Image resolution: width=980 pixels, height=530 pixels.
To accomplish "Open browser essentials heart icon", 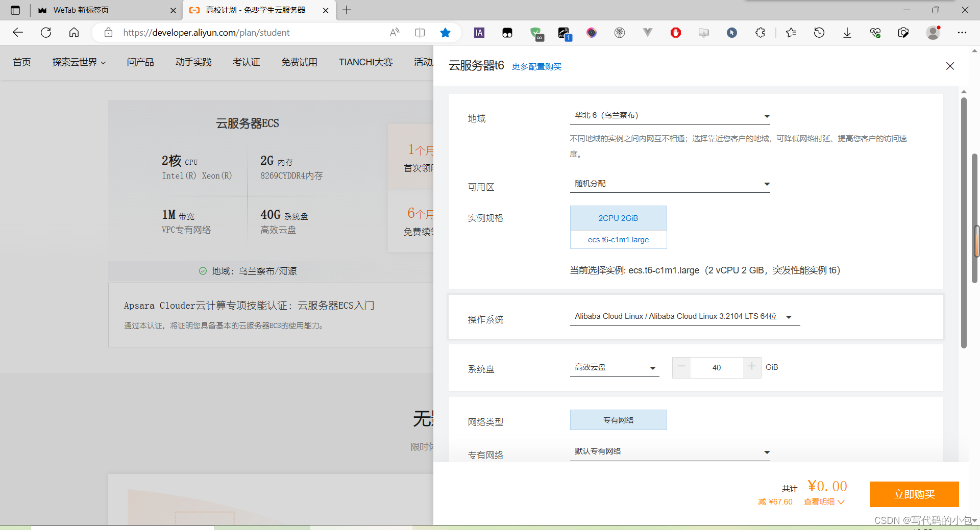I will [875, 33].
